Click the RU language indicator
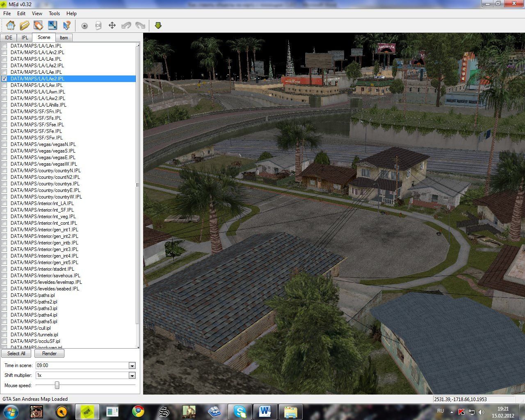 click(x=441, y=411)
